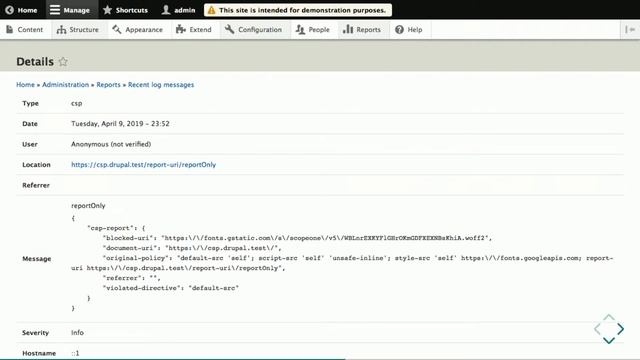Click the Hostname row label

pyautogui.click(x=39, y=353)
